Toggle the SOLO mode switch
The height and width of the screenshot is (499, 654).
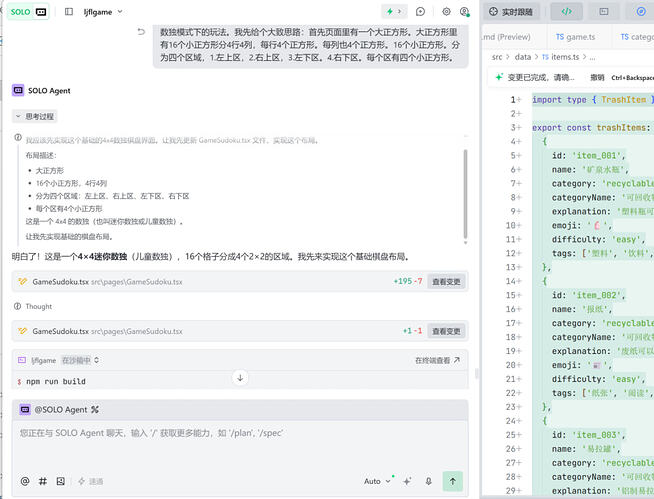tap(28, 12)
